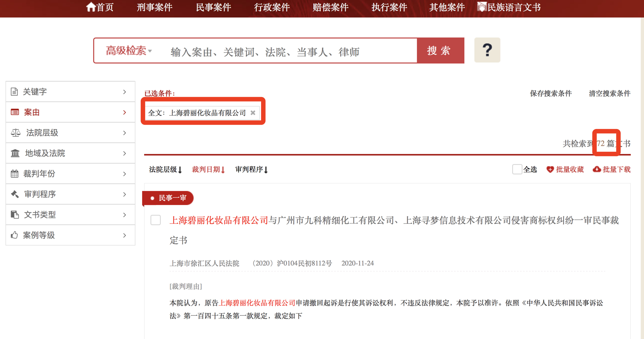
Task: Click the 文书类型 document icon
Action: tap(15, 215)
